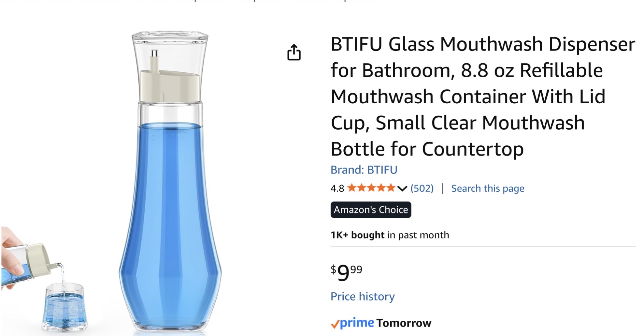This screenshot has width=644, height=336.
Task: Click the $9.99 price
Action: (x=346, y=272)
